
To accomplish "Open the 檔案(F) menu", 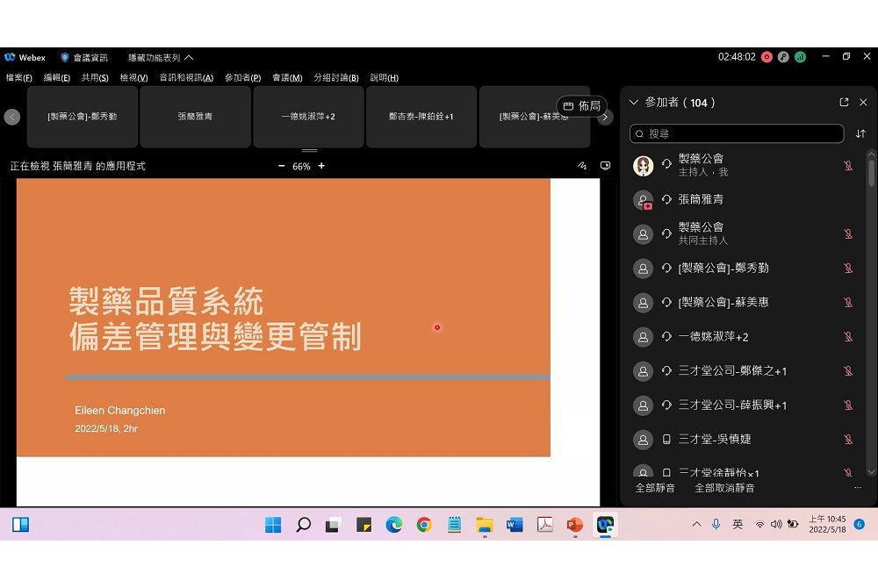I will coord(18,78).
